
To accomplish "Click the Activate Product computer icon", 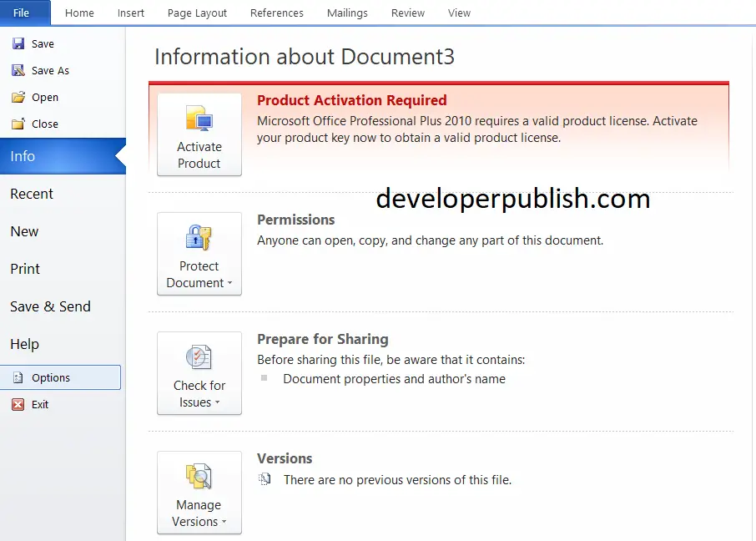I will [199, 119].
